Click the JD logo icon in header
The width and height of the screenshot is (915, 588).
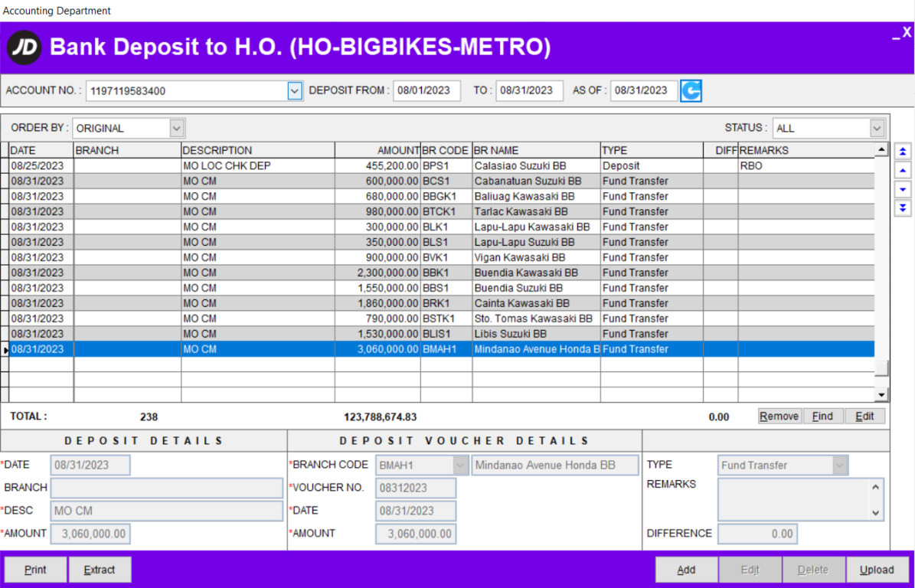24,47
